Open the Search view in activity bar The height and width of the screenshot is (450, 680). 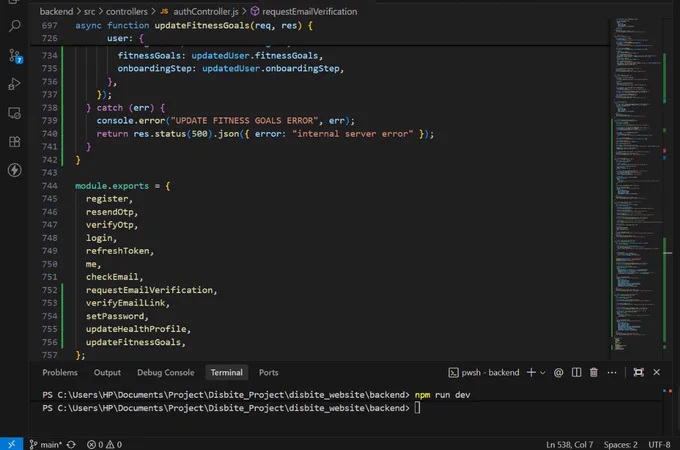(14, 26)
